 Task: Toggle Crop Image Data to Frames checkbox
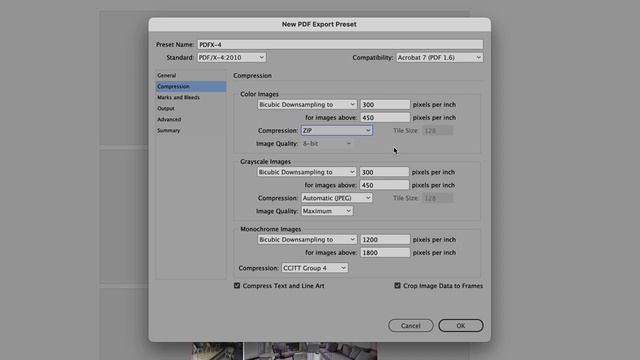[398, 286]
